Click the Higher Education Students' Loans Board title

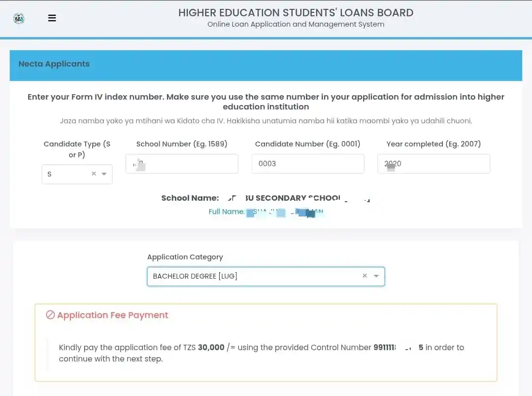tap(296, 12)
